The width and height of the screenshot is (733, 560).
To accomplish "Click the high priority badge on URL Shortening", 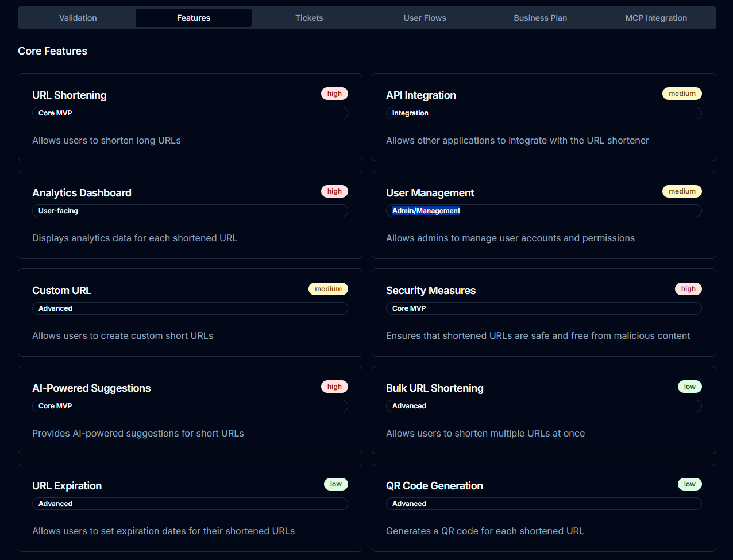I will point(334,93).
